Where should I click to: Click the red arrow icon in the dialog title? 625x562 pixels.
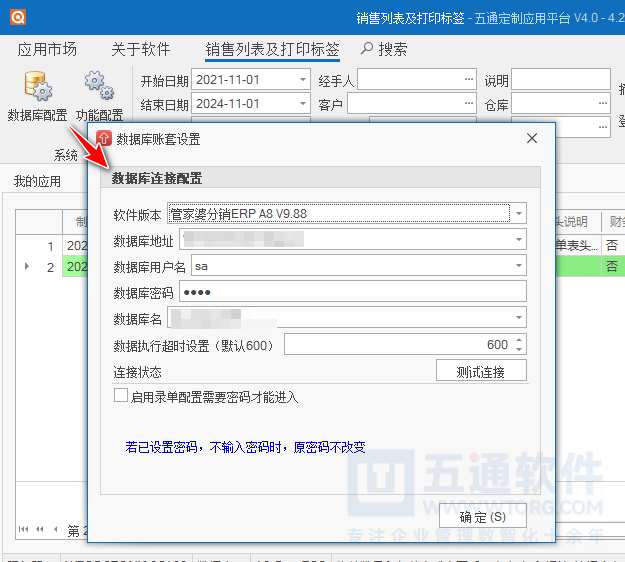pos(104,138)
